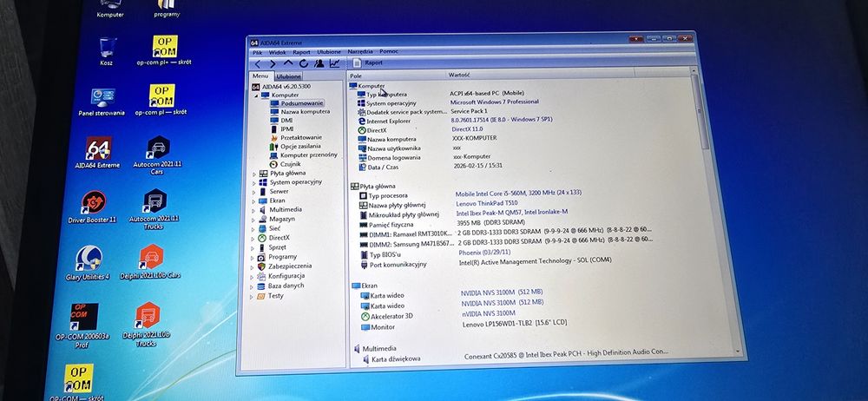
Task: Open the user-silhouette icon in the AIDA64 toolbar
Action: [x=319, y=63]
